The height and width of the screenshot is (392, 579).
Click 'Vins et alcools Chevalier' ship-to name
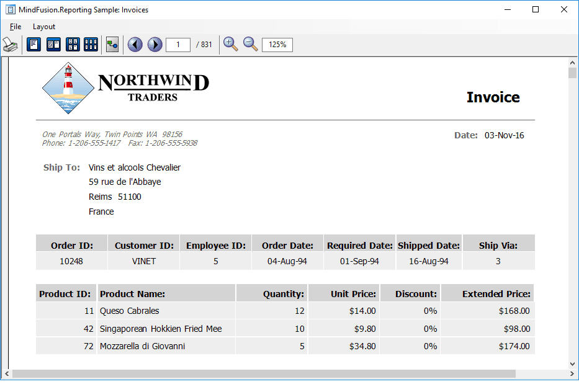pos(135,167)
